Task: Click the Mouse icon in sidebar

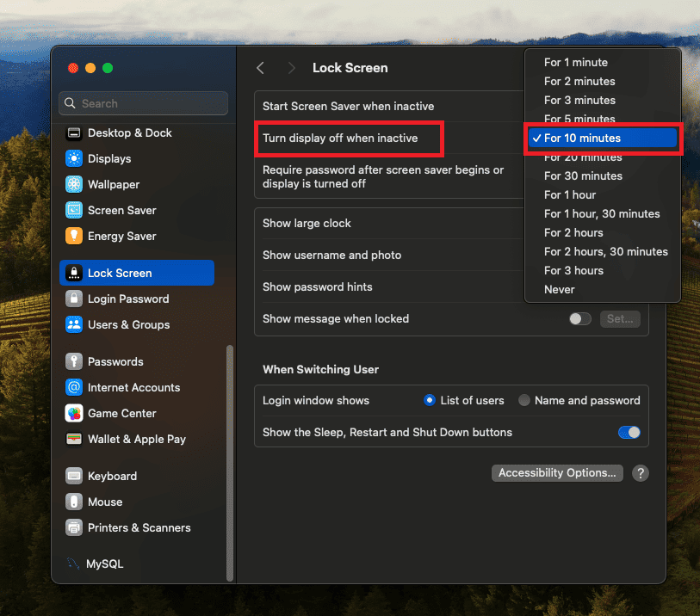Action: pyautogui.click(x=74, y=502)
